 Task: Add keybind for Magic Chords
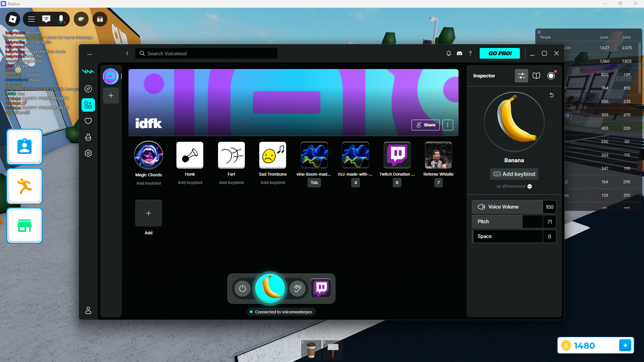pos(149,183)
